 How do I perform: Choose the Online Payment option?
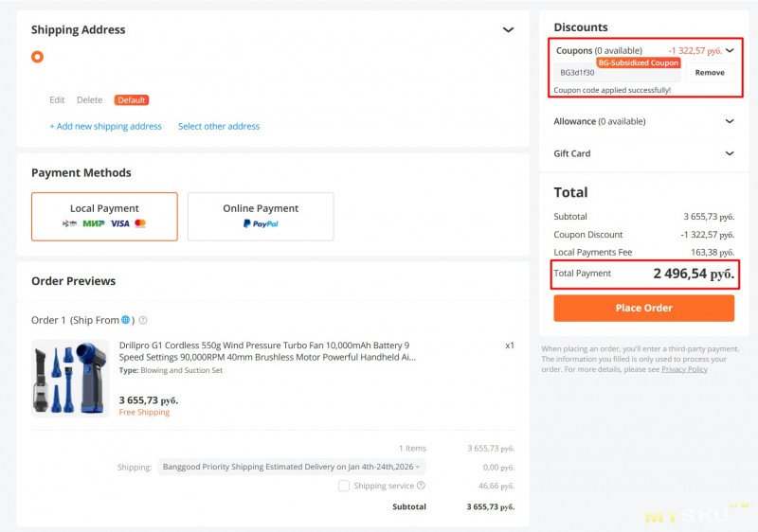coord(261,216)
